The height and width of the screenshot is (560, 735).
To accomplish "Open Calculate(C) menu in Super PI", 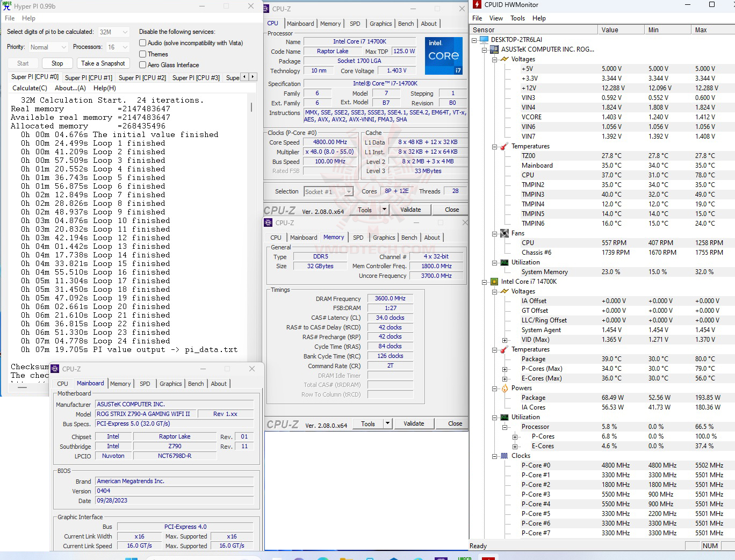I will [30, 88].
